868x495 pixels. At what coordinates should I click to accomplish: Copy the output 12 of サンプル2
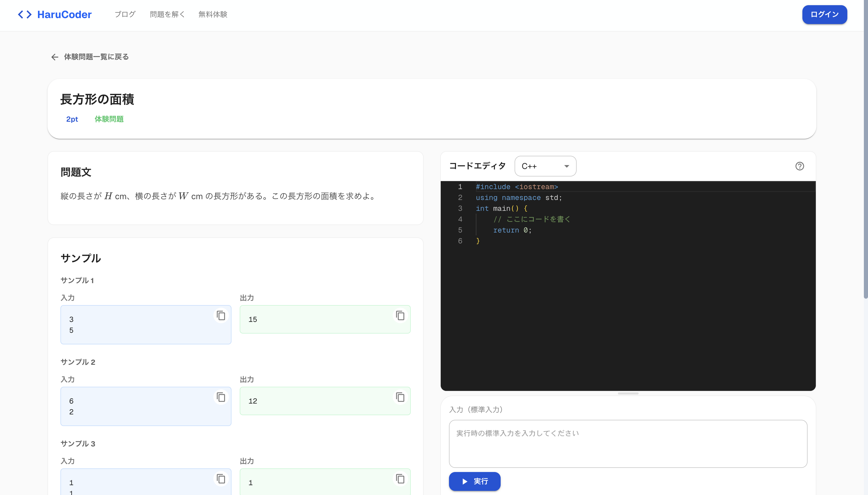[x=400, y=397]
